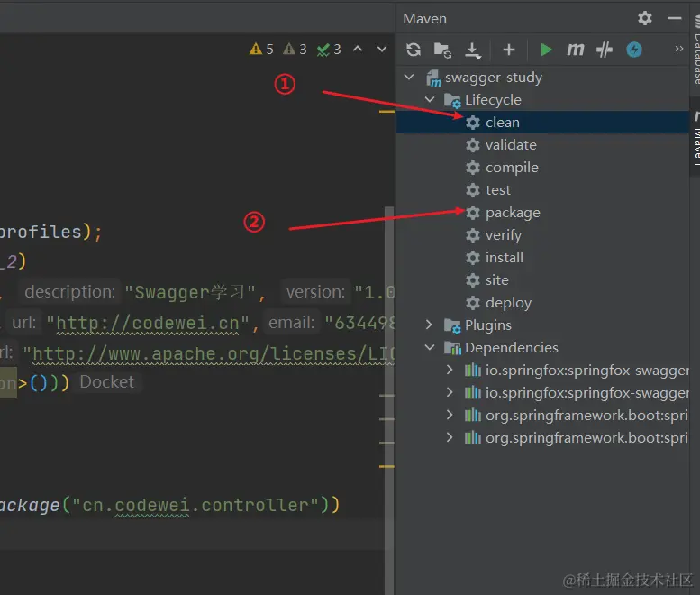Select the verify lifecycle phase
The width and height of the screenshot is (700, 595).
pos(542,235)
